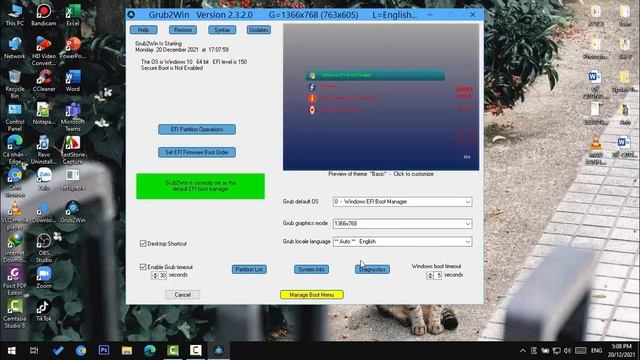Click the green default EFI boot manager status box

click(200, 186)
